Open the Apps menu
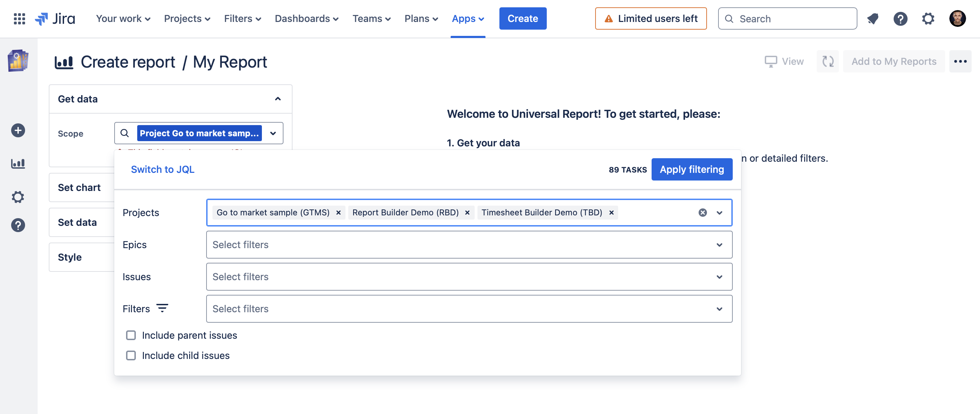The width and height of the screenshot is (980, 414). click(468, 19)
